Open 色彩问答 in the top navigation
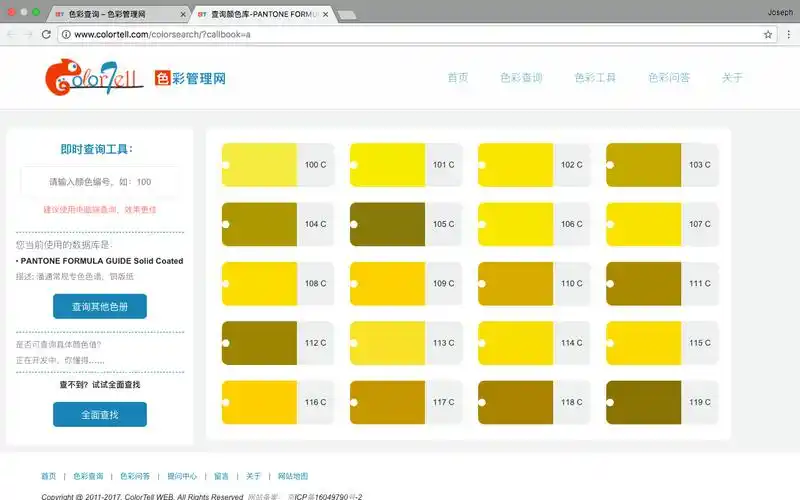Screen dimensions: 800x500 point(668,78)
